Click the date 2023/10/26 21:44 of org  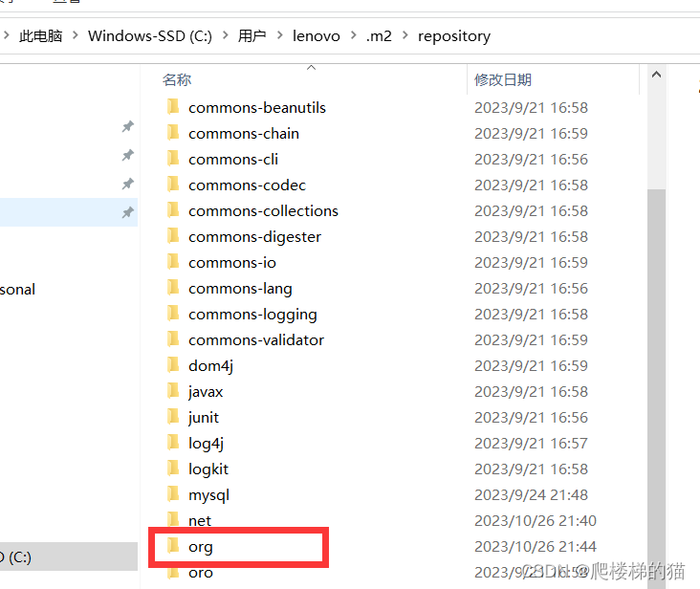536,547
